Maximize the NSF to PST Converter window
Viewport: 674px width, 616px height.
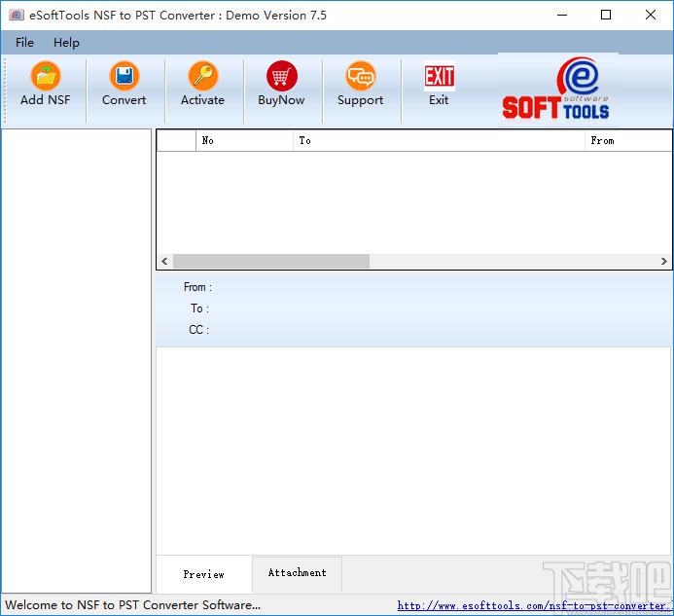[606, 15]
